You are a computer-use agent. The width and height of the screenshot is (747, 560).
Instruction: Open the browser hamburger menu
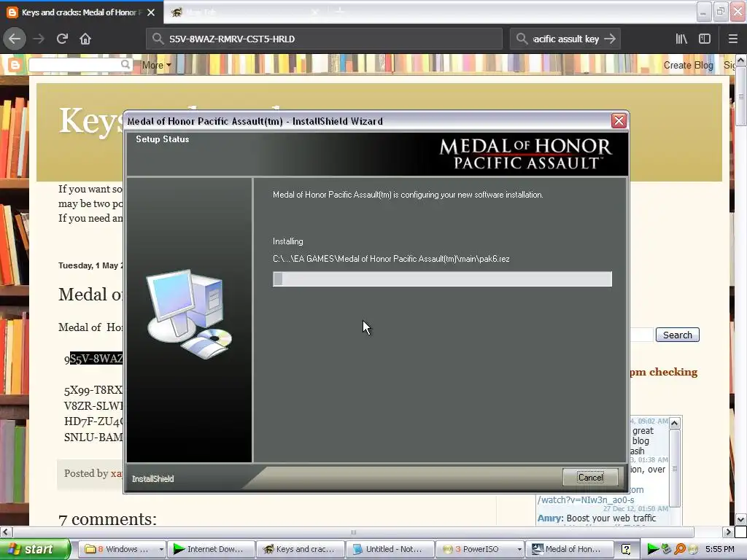[x=732, y=39]
